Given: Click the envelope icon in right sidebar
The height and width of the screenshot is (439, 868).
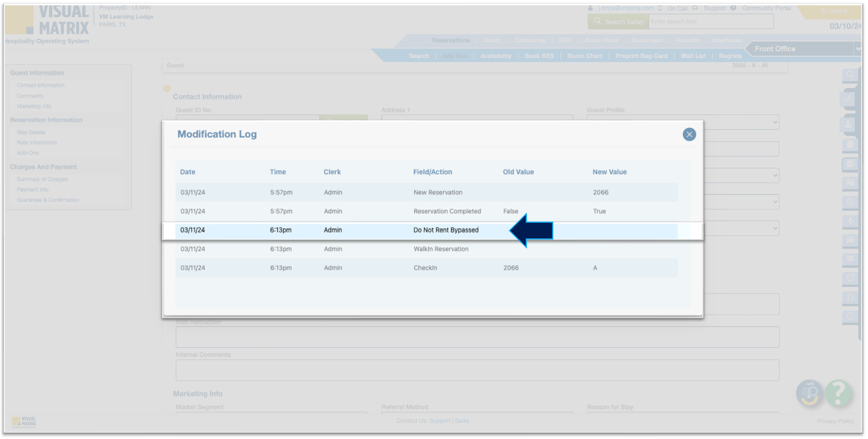Looking at the screenshot, I should point(850,259).
